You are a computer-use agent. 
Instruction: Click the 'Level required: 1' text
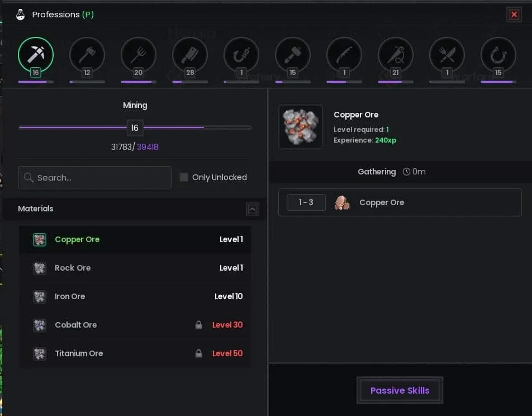click(361, 130)
